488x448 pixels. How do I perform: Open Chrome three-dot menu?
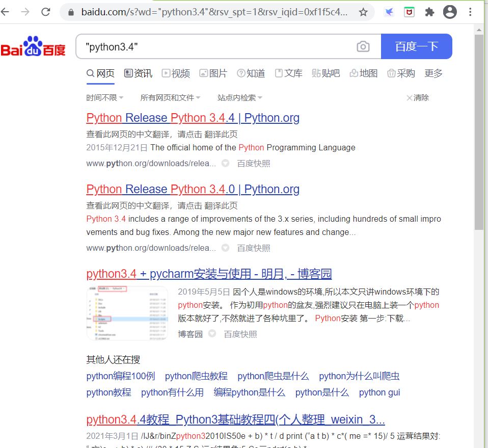(x=470, y=12)
